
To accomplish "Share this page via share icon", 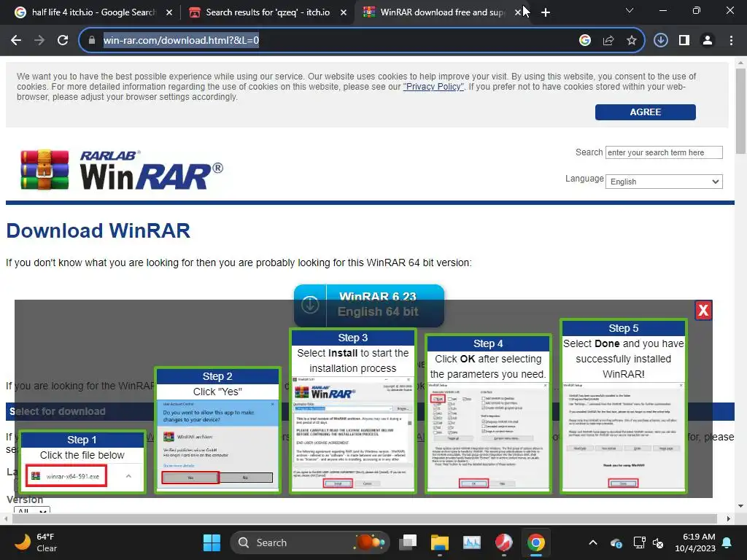I will pos(608,41).
